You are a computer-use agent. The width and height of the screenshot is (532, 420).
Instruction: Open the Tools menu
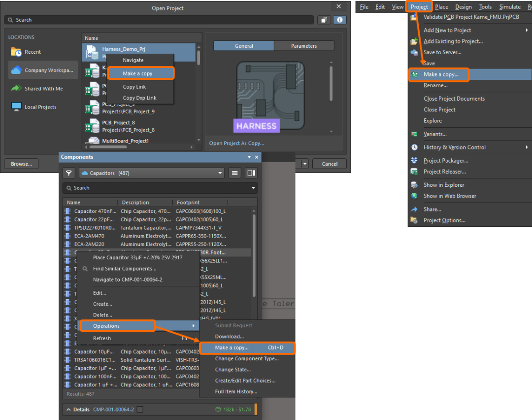pos(485,7)
